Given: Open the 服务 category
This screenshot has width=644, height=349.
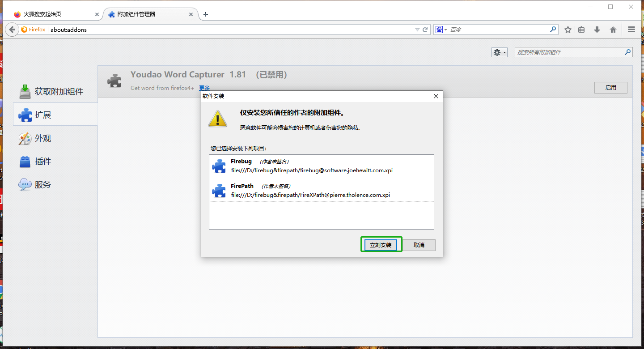Looking at the screenshot, I should tap(55, 184).
